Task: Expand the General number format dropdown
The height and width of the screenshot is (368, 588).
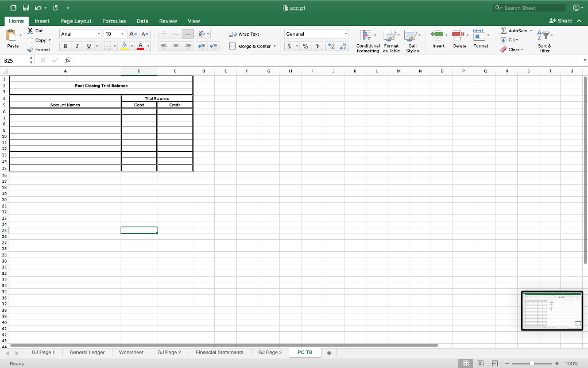Action: click(346, 33)
